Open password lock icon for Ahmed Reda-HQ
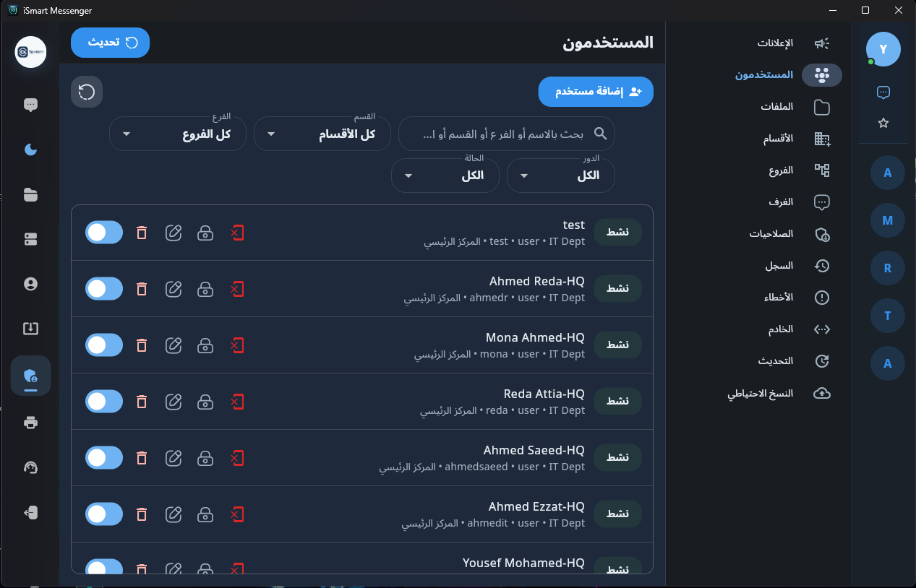 (x=205, y=289)
